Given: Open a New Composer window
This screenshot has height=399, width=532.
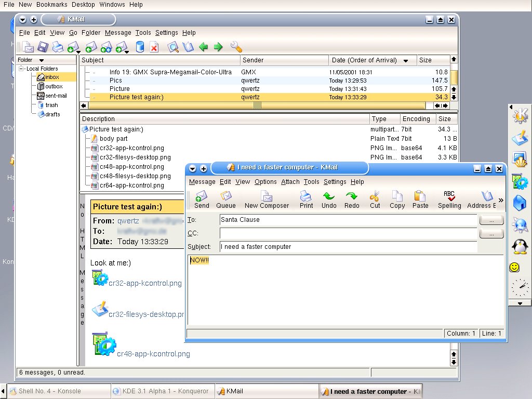Looking at the screenshot, I should [x=267, y=199].
